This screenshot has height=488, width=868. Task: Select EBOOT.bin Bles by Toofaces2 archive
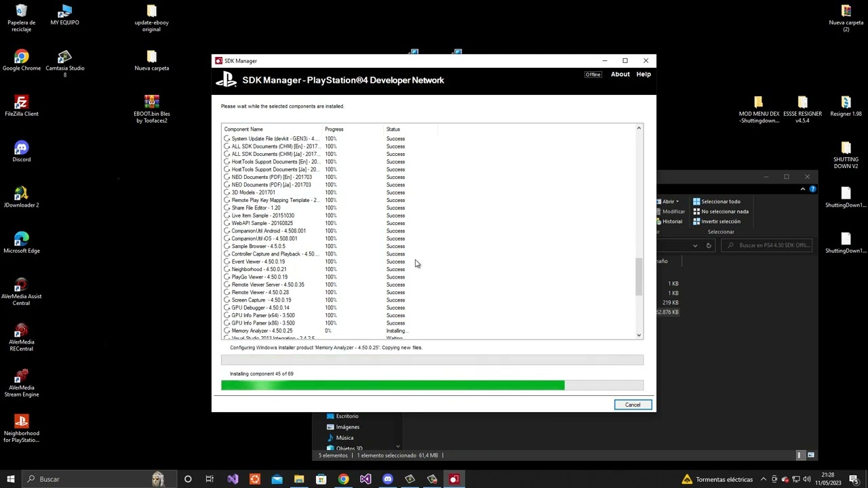tap(151, 109)
